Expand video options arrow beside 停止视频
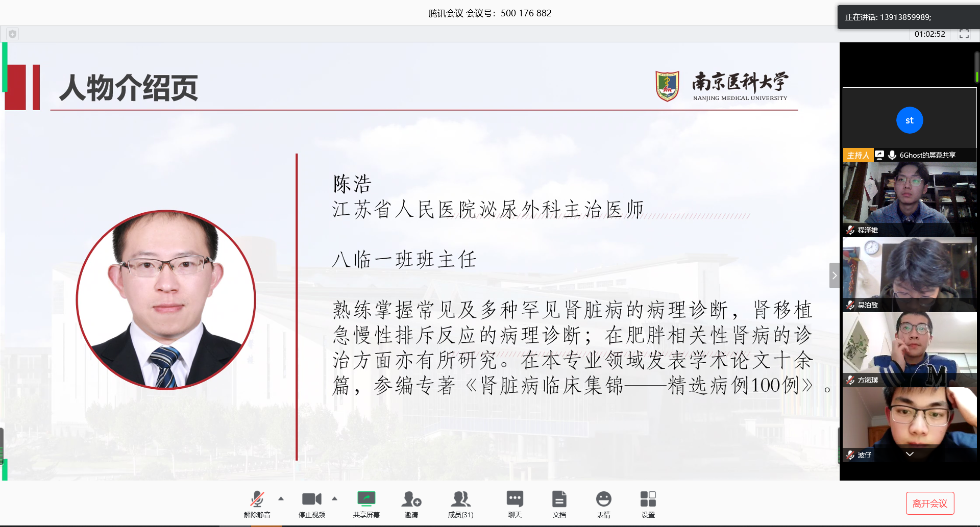The image size is (980, 527). 334,498
